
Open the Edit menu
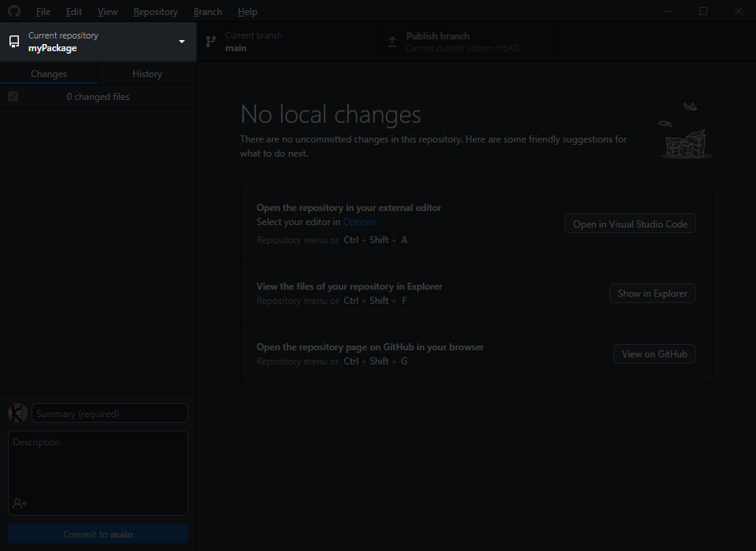coord(74,12)
